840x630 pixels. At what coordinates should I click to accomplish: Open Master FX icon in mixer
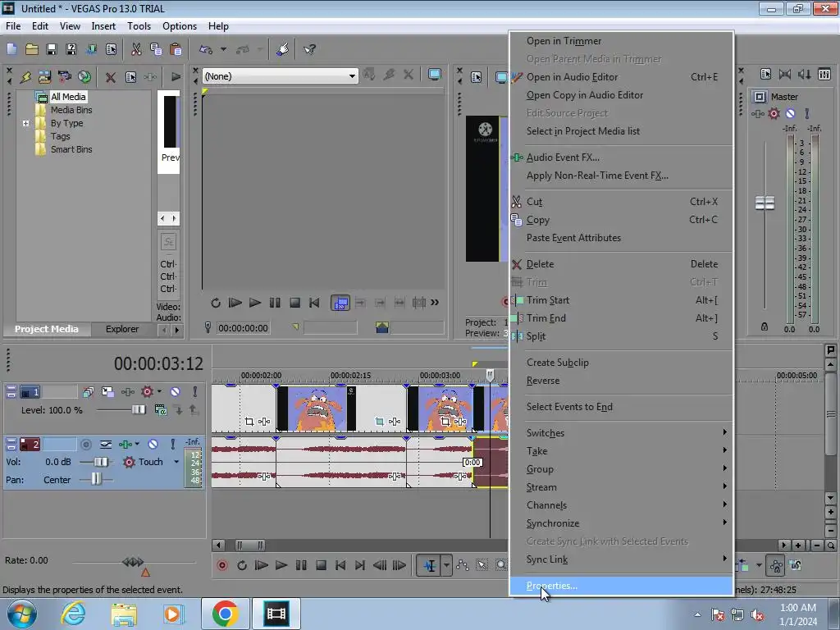757,113
